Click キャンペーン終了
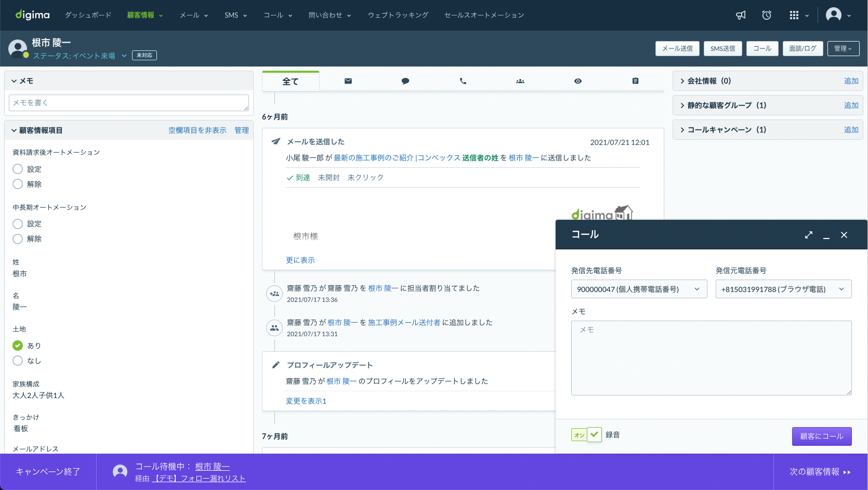868x490 pixels. coord(48,472)
